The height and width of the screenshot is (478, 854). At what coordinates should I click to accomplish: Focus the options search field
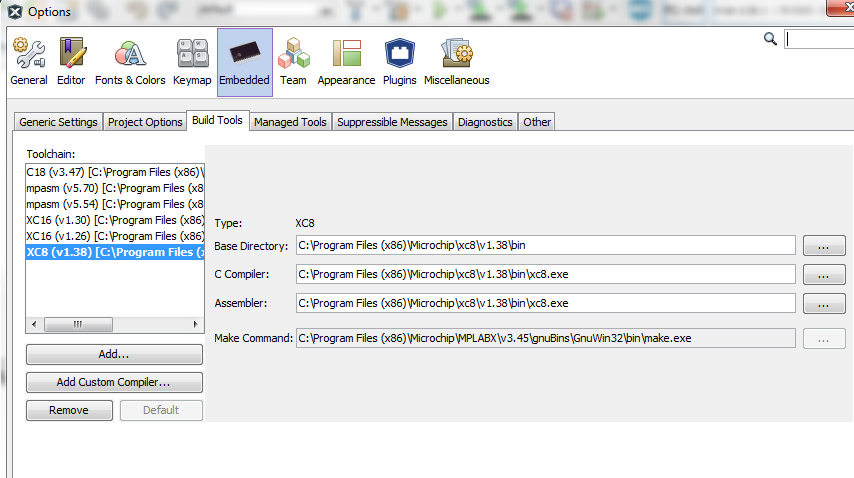819,39
